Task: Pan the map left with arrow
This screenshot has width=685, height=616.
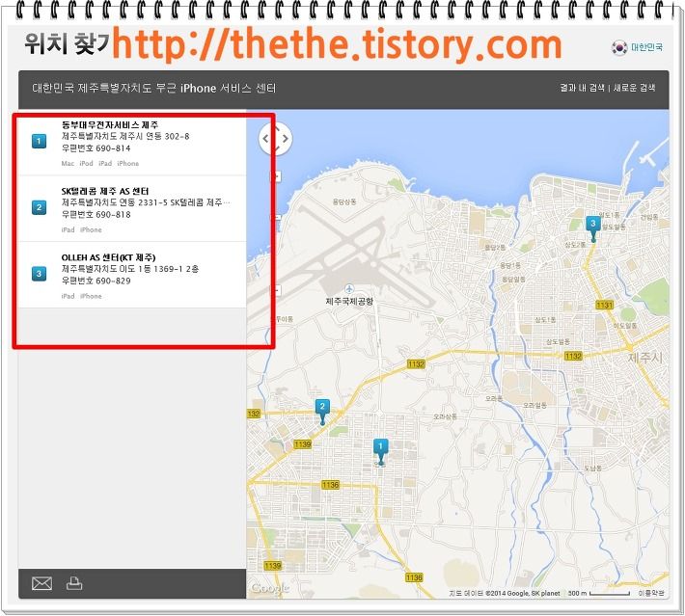Action: tap(265, 139)
